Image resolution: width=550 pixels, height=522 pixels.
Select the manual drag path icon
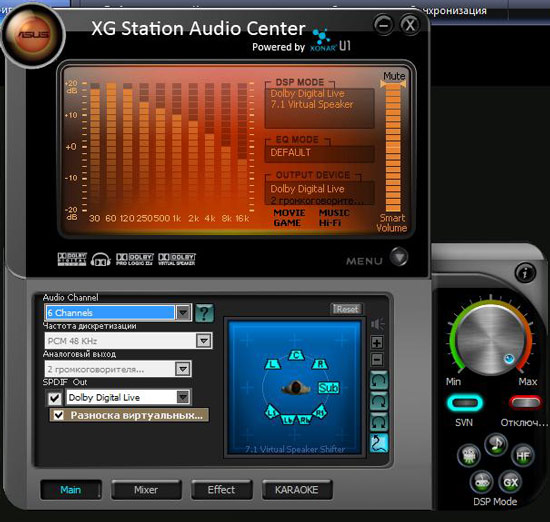tap(379, 443)
